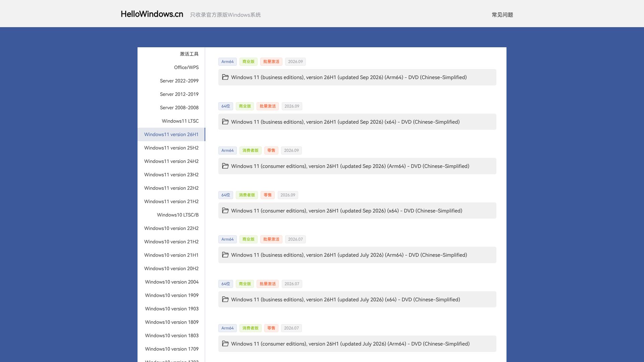
Task: Switch to Windows11 version 24H2
Action: (171, 161)
